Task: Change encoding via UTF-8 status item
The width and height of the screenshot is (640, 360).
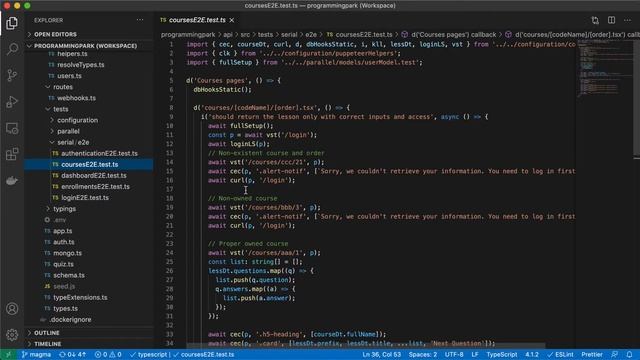Action: pos(454,355)
